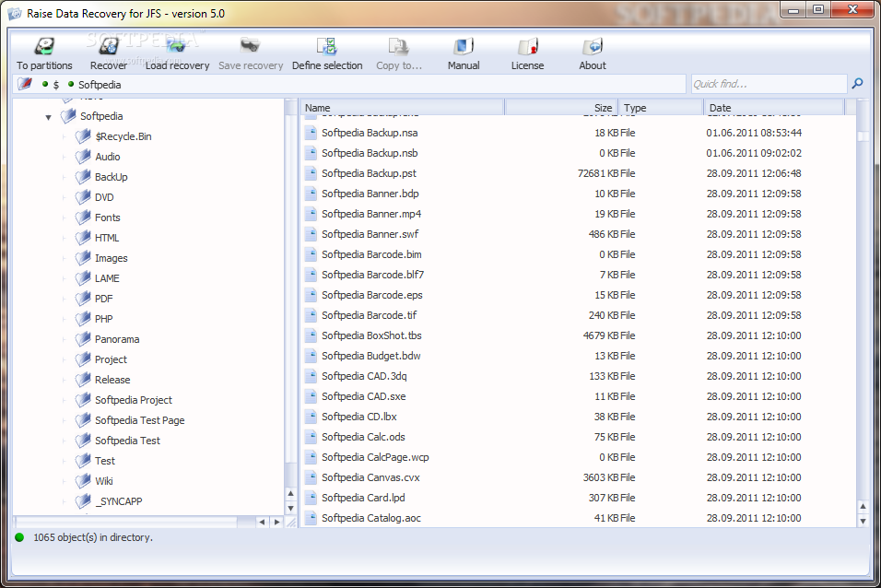This screenshot has height=588, width=881.
Task: Click the Save recovery icon
Action: pos(250,46)
